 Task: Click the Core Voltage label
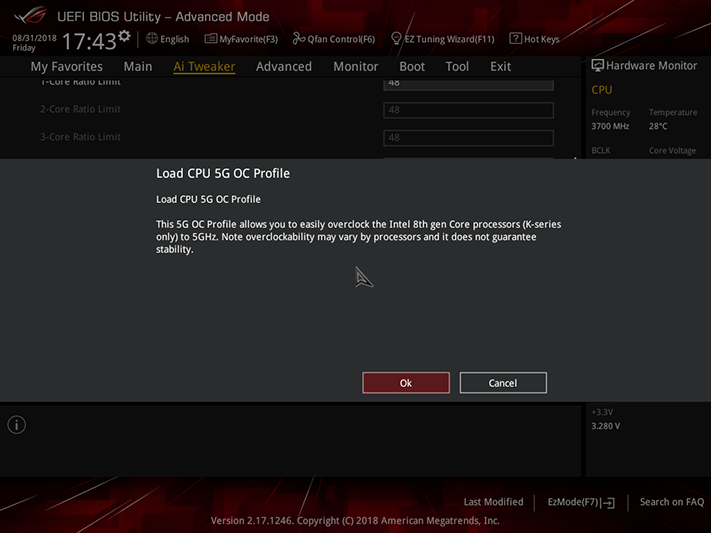pos(672,151)
